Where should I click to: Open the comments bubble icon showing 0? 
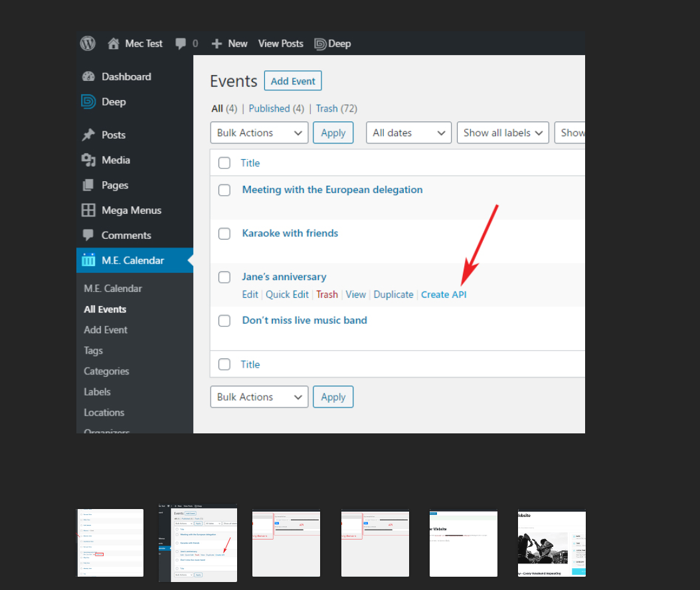pyautogui.click(x=181, y=43)
